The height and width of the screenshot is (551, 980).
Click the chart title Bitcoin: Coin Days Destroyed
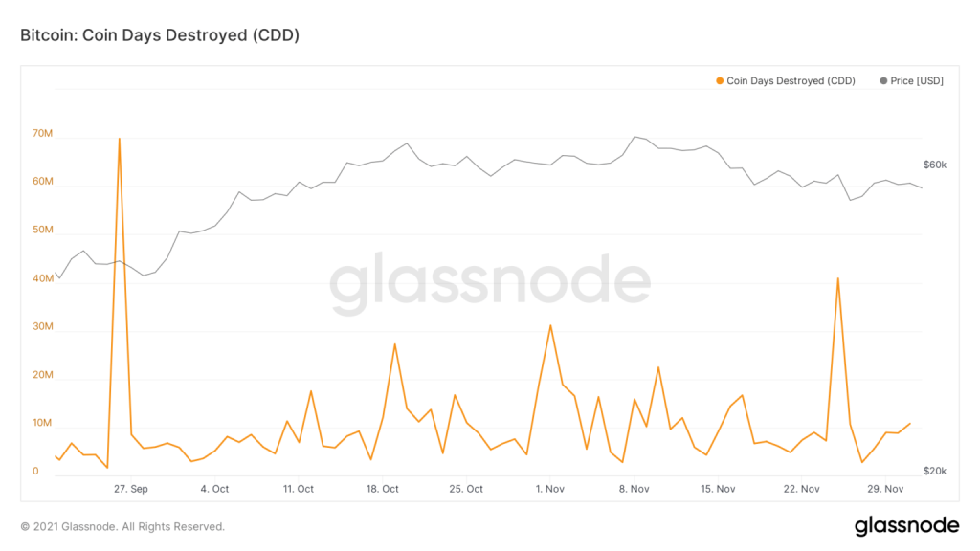click(x=160, y=35)
